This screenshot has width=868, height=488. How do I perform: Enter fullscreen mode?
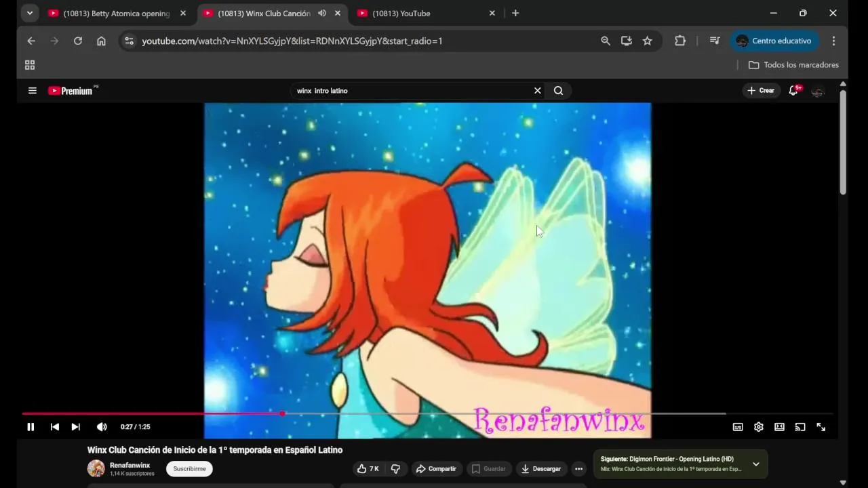pyautogui.click(x=821, y=427)
